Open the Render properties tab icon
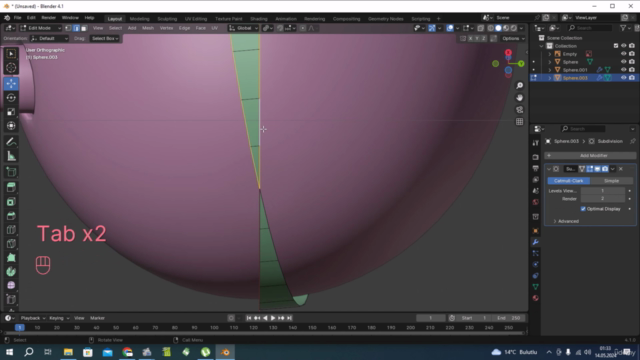Screen dimensions: 640x360 (536, 157)
